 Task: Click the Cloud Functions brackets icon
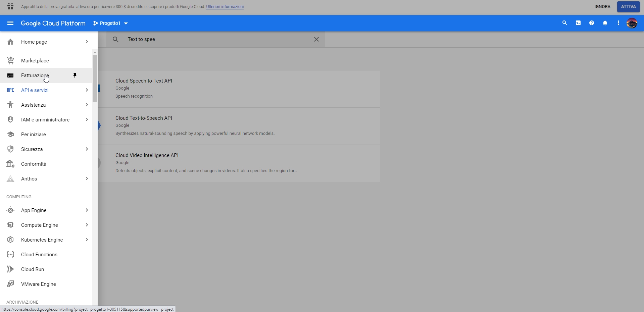(10, 255)
